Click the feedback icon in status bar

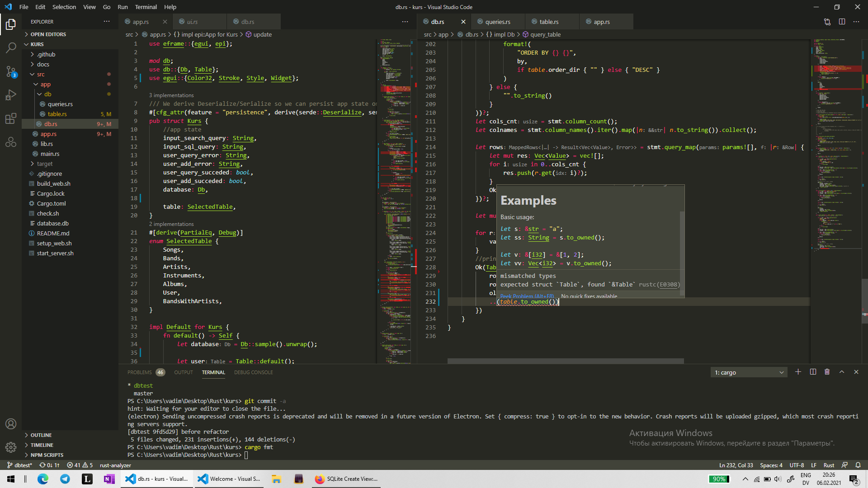pyautogui.click(x=844, y=465)
